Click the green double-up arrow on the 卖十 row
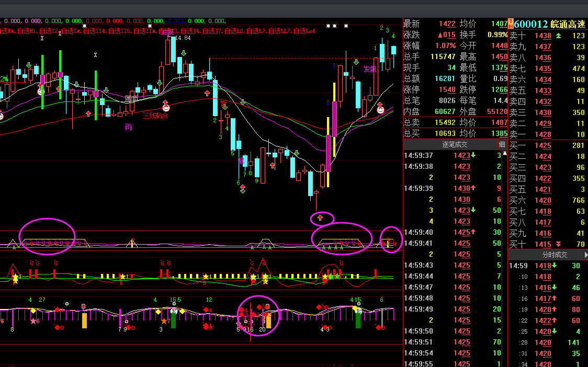The width and height of the screenshot is (588, 367). tap(558, 36)
